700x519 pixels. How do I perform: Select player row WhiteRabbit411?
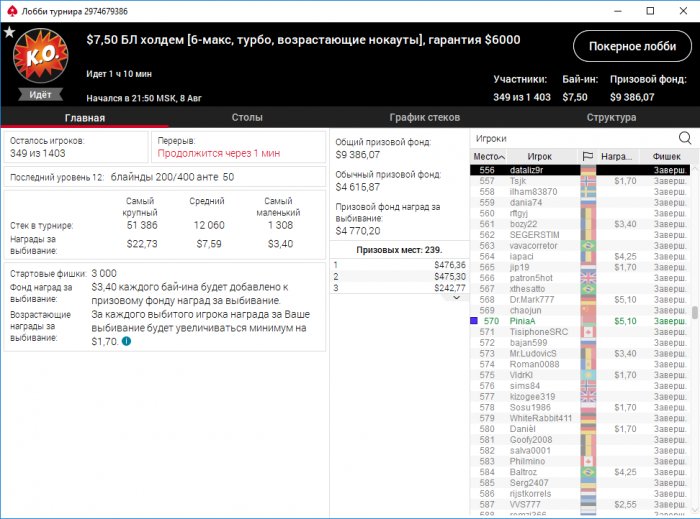[580, 418]
